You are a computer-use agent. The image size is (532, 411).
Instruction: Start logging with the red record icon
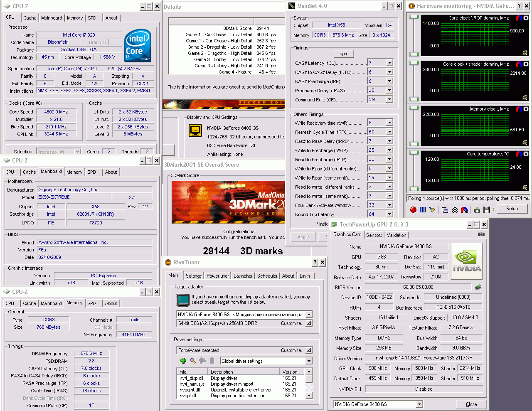[x=413, y=209]
